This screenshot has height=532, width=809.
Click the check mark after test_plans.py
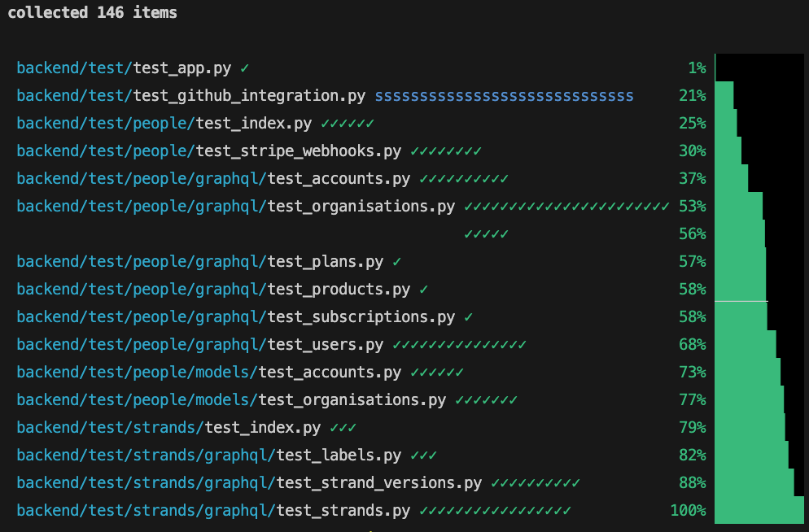click(396, 262)
